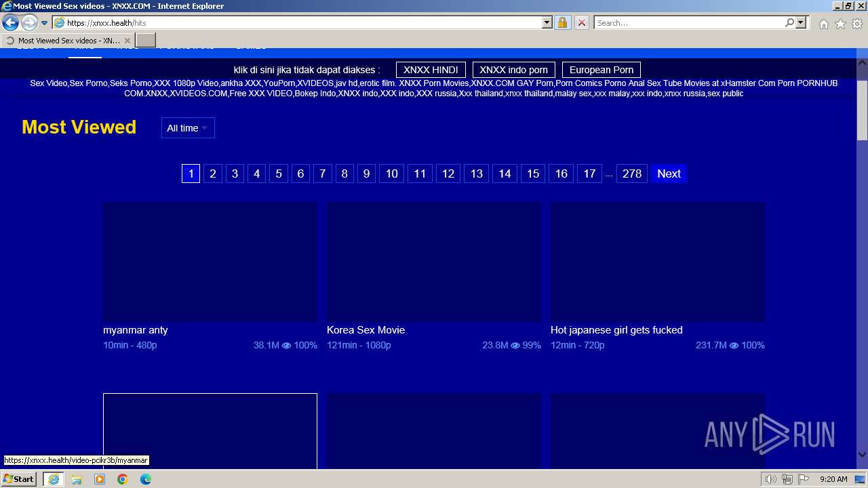Viewport: 868px width, 488px height.
Task: Open the Tools gear icon
Action: pyautogui.click(x=857, y=24)
